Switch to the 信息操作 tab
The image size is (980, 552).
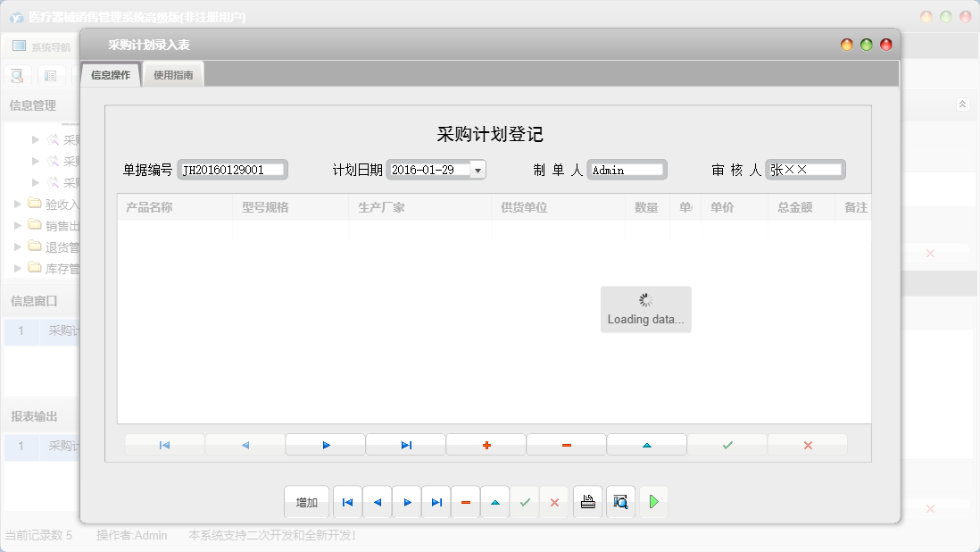pos(111,74)
